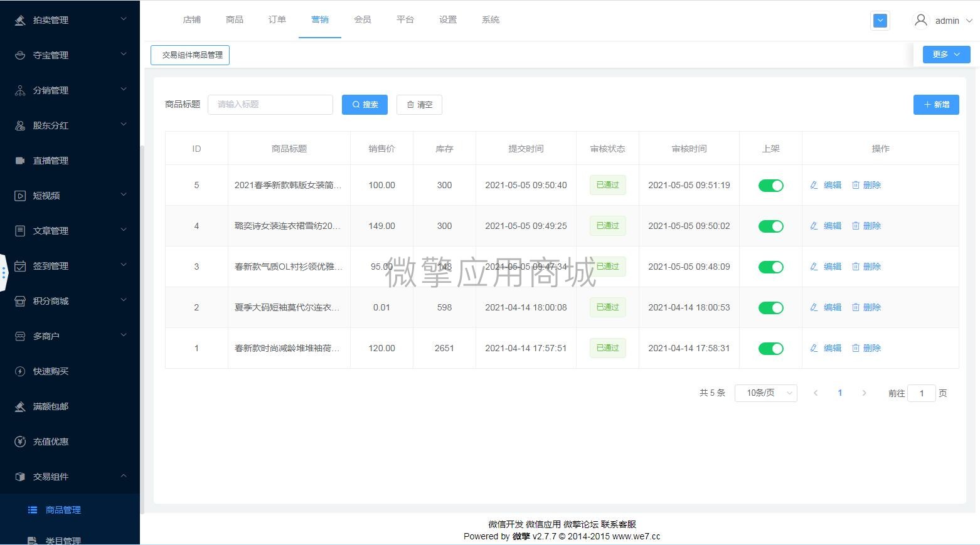
Task: Open the 类目管理 sidebar submenu item
Action: pyautogui.click(x=63, y=540)
